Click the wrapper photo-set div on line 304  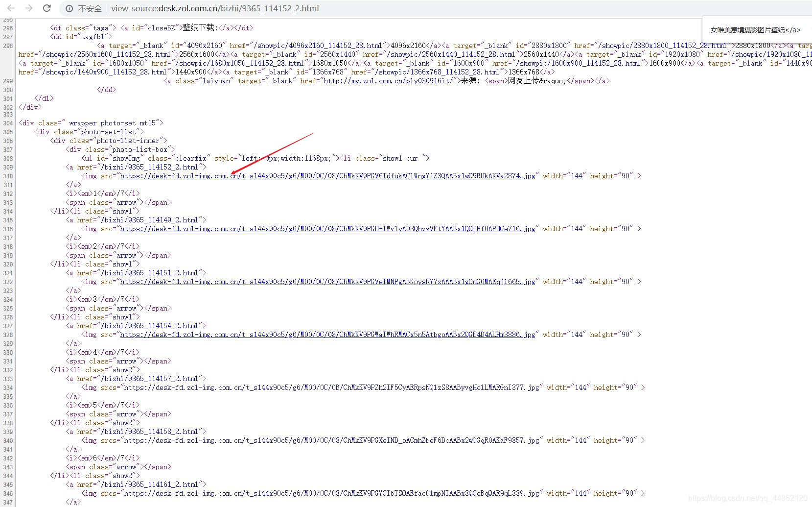click(91, 123)
